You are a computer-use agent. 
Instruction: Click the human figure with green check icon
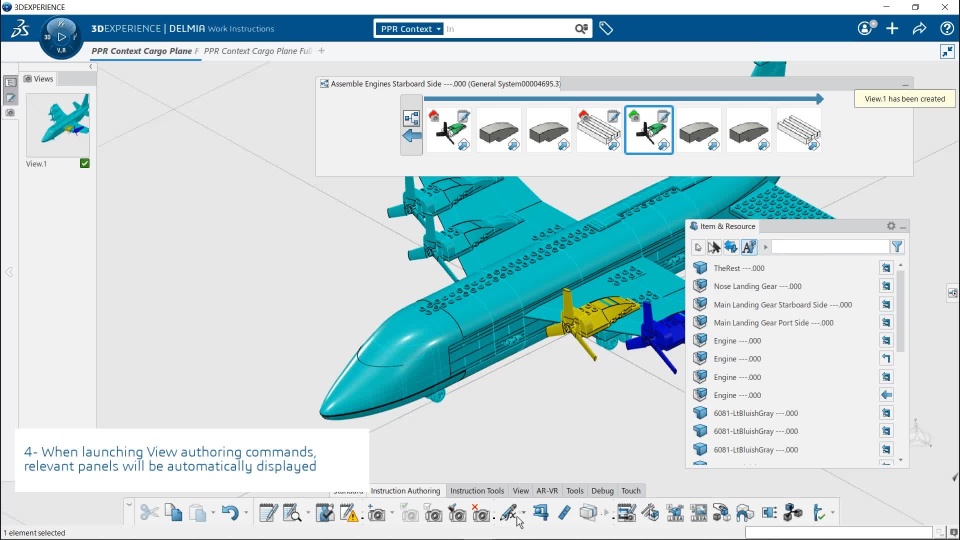click(819, 512)
